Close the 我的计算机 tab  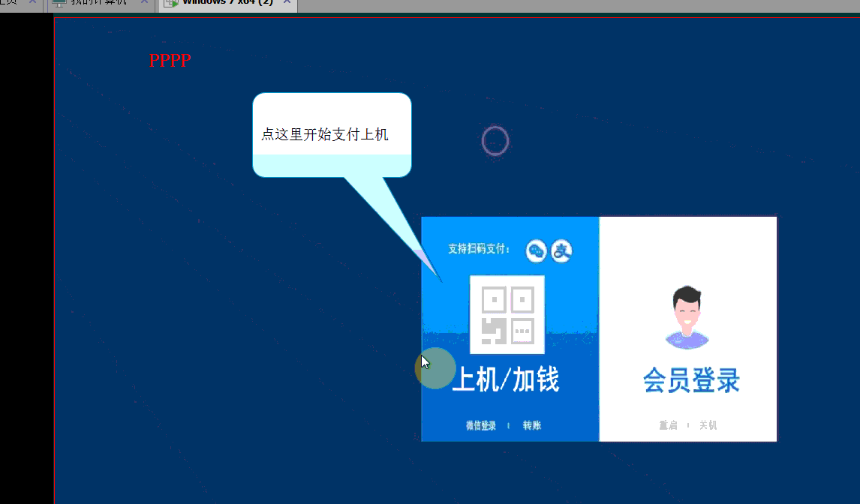(x=144, y=2)
